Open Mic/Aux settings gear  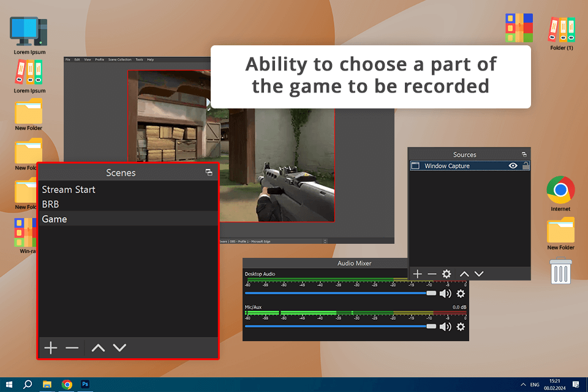(x=461, y=326)
